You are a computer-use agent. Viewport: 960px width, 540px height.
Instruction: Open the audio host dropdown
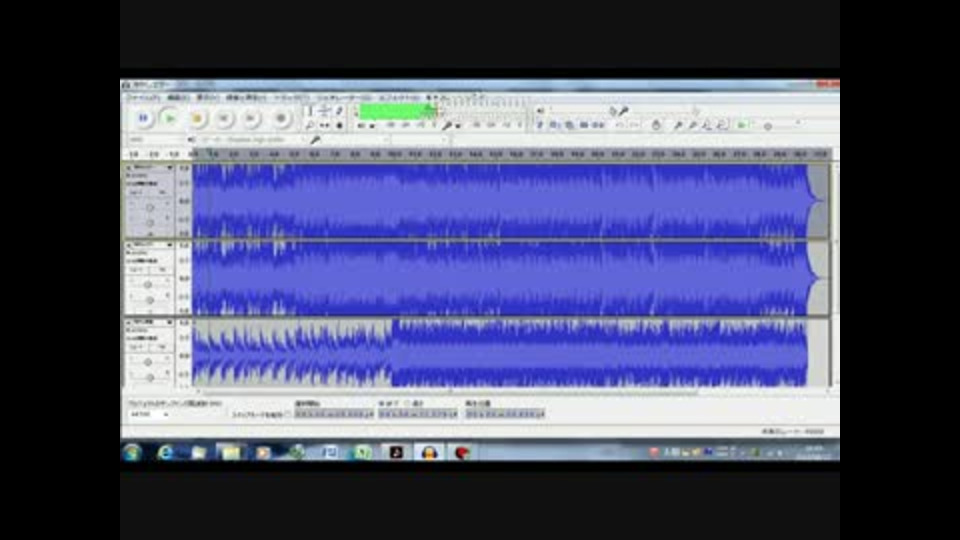(156, 140)
